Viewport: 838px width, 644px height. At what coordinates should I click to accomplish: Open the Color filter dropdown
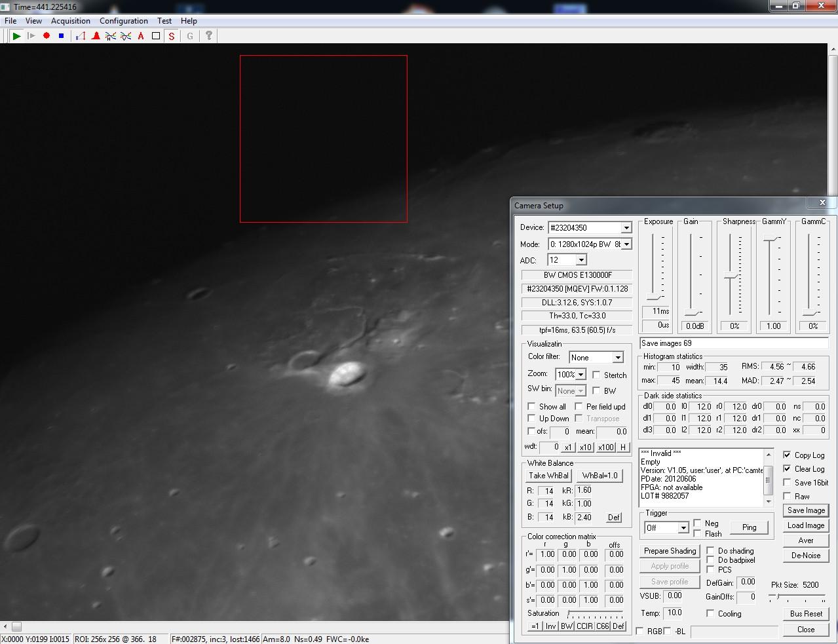point(617,357)
